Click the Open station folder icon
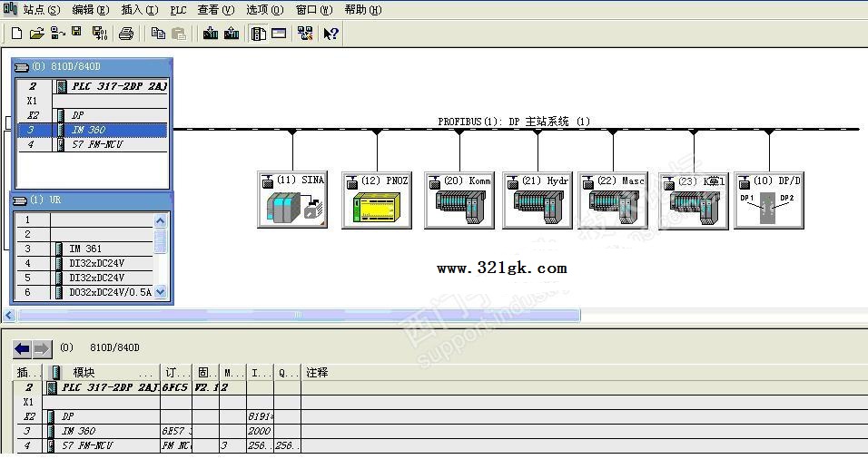Image resolution: width=868 pixels, height=459 pixels. pyautogui.click(x=36, y=34)
